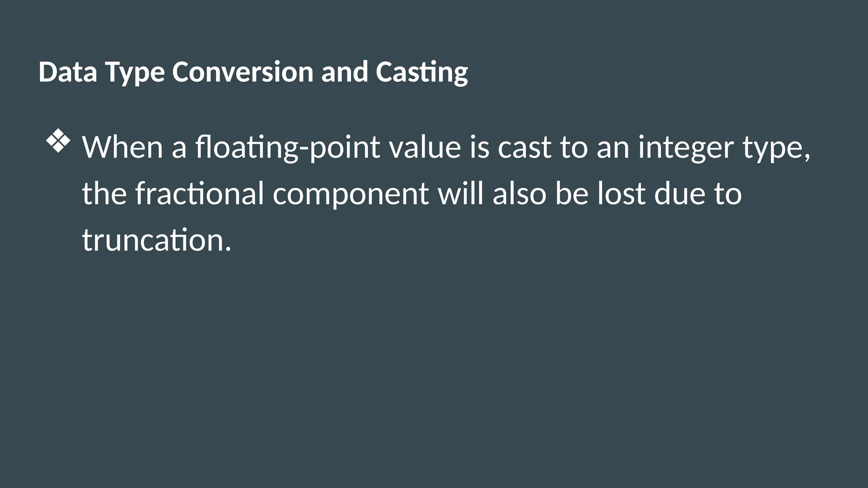Click the slide title "Data Type Conversion and Casting"
Image resolution: width=868 pixels, height=488 pixels.
(x=253, y=72)
